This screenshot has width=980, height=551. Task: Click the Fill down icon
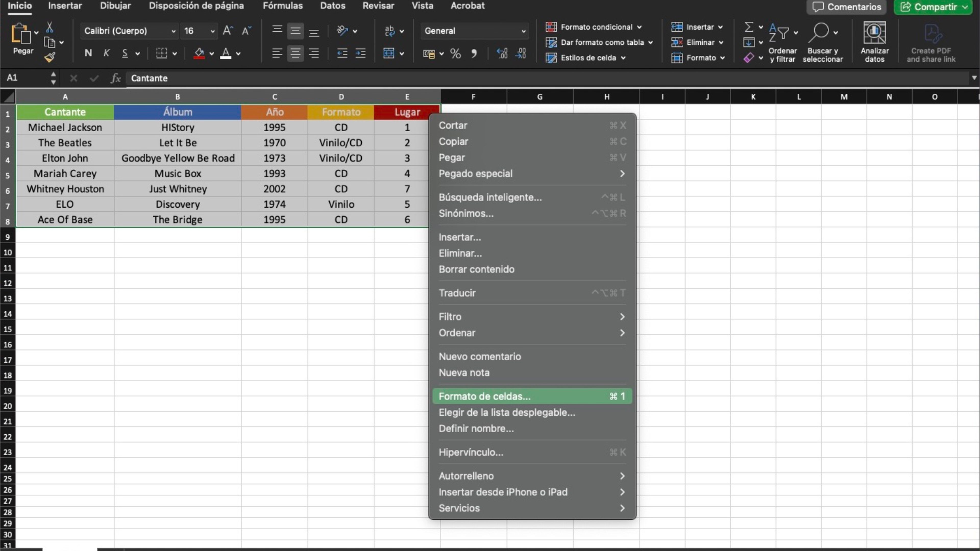pyautogui.click(x=749, y=42)
